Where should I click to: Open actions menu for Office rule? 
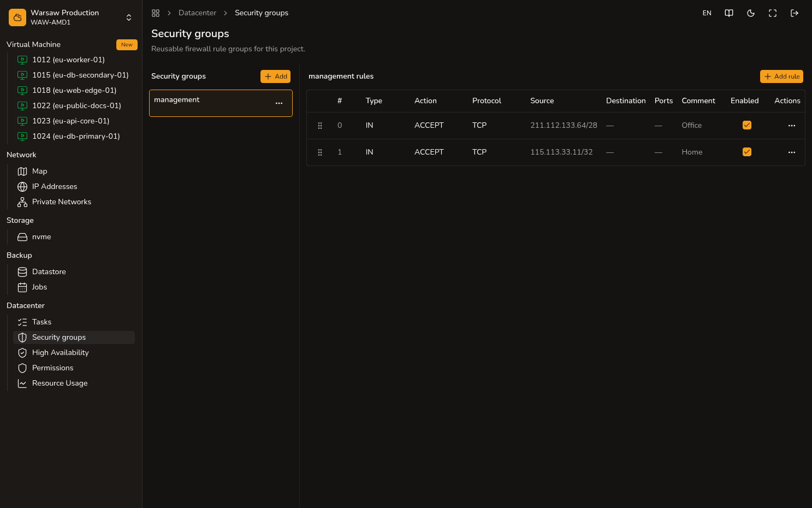(792, 126)
